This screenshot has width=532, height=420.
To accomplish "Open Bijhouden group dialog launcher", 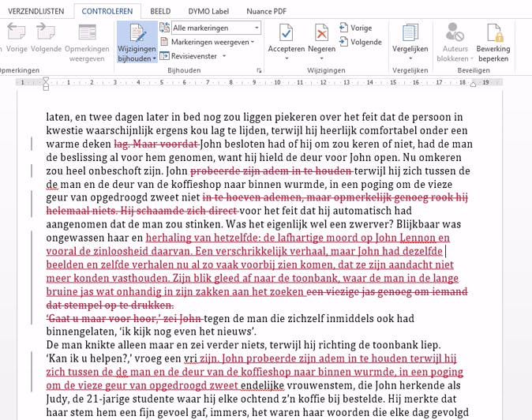I will 259,70.
